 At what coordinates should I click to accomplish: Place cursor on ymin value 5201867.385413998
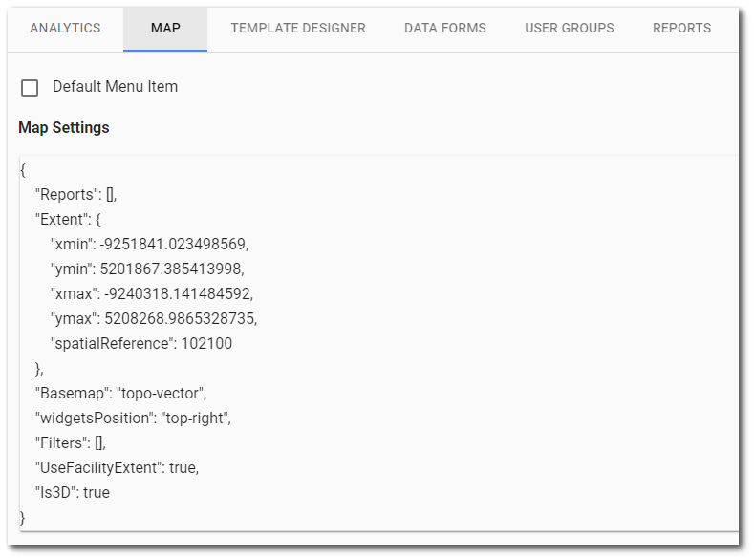click(x=172, y=269)
